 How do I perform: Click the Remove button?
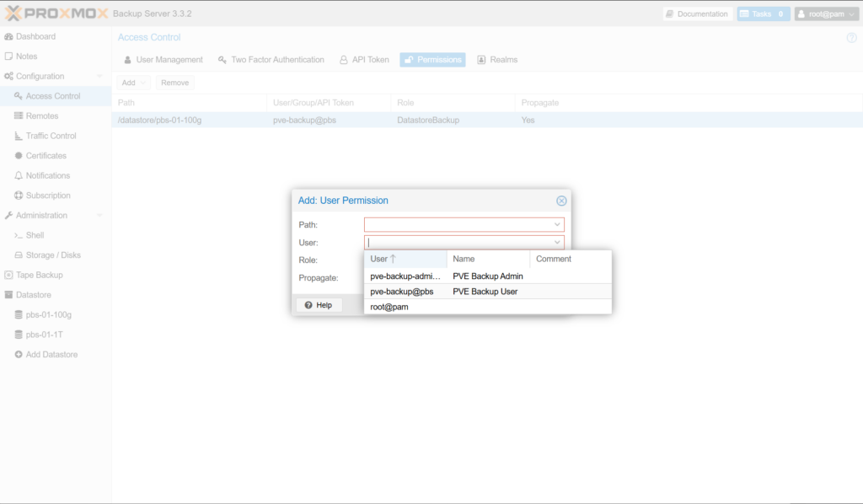[174, 83]
